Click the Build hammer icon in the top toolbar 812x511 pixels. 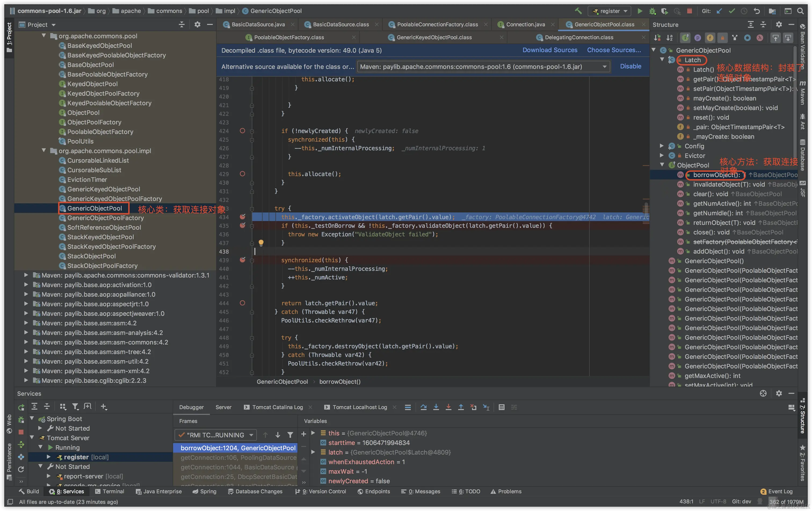pyautogui.click(x=578, y=11)
